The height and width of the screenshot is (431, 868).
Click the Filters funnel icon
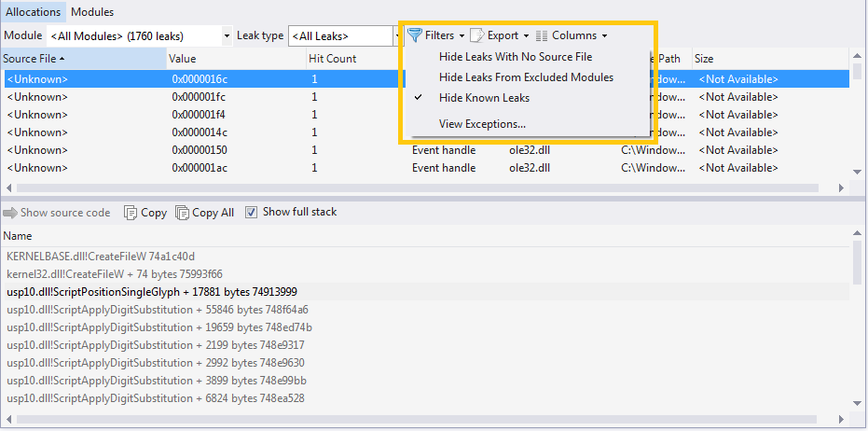(x=415, y=35)
